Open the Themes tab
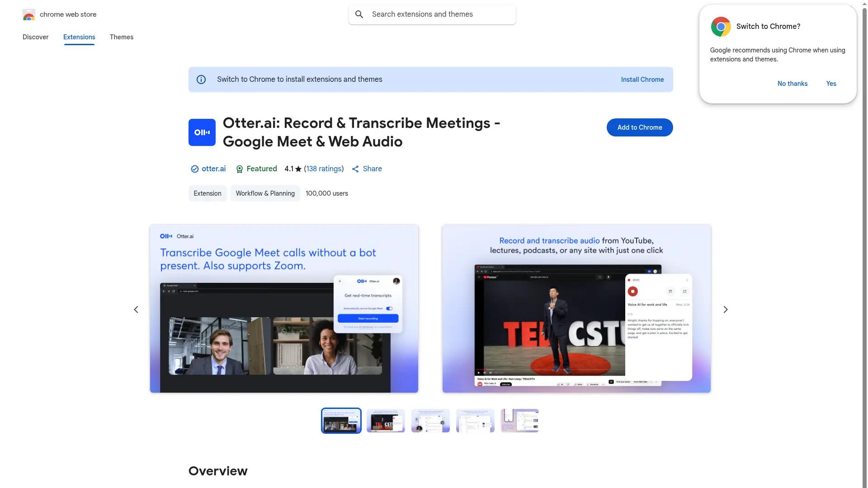 [122, 37]
